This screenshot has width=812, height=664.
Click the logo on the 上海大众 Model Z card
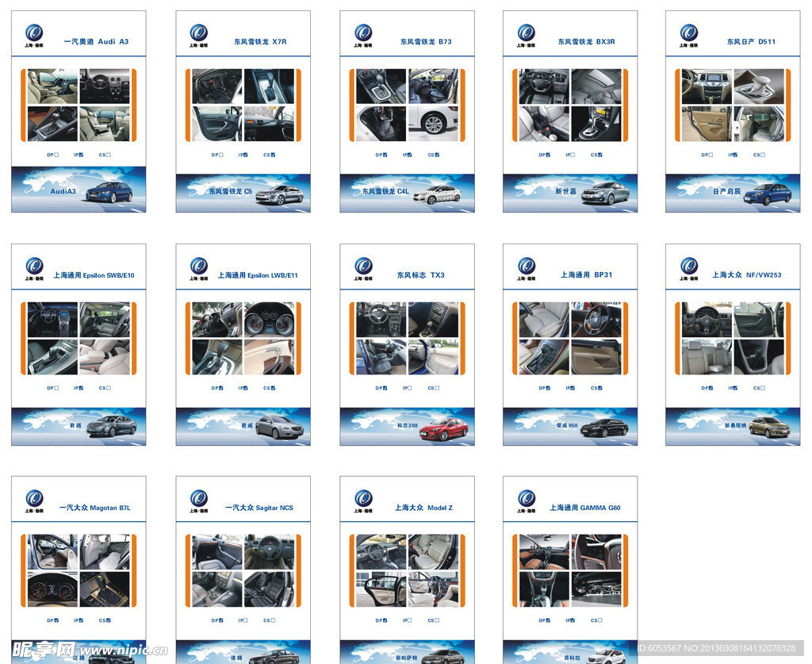tap(363, 501)
